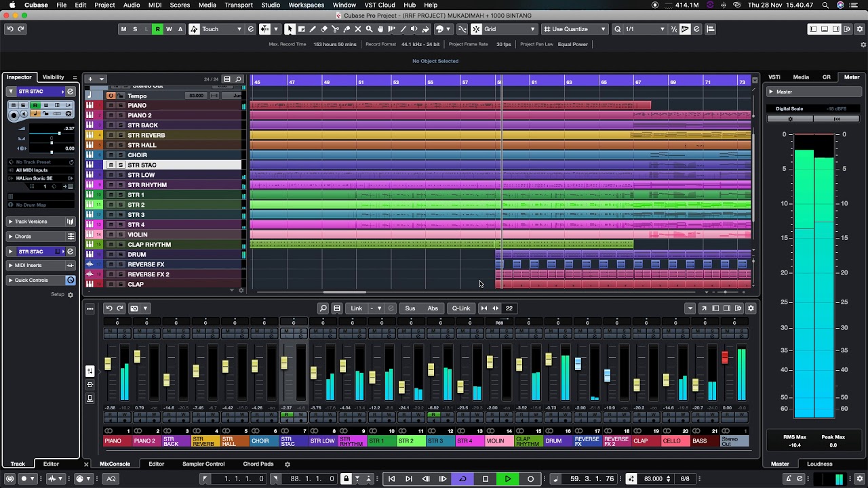
Task: Toggle global Solo S state button
Action: 135,29
